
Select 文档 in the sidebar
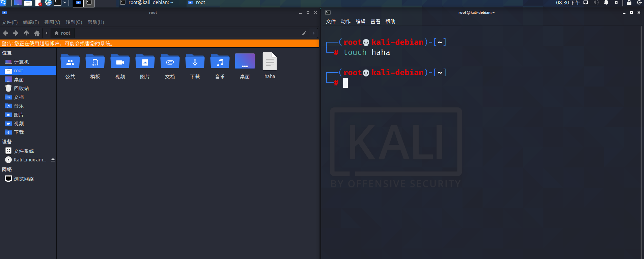tap(28, 97)
